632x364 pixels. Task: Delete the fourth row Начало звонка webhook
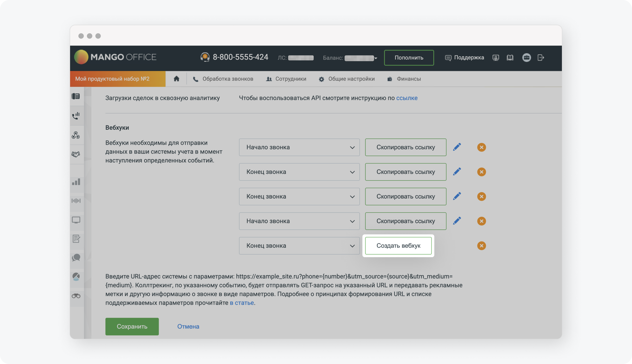[x=482, y=221]
